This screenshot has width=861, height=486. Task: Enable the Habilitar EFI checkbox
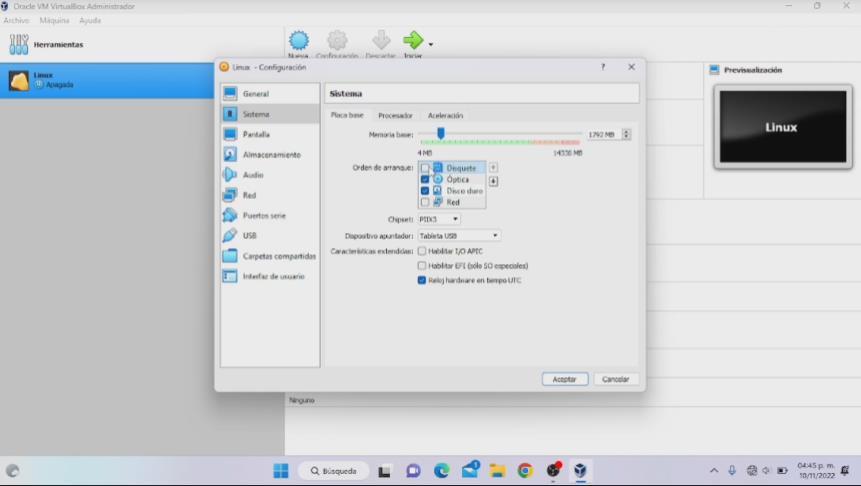click(x=422, y=266)
